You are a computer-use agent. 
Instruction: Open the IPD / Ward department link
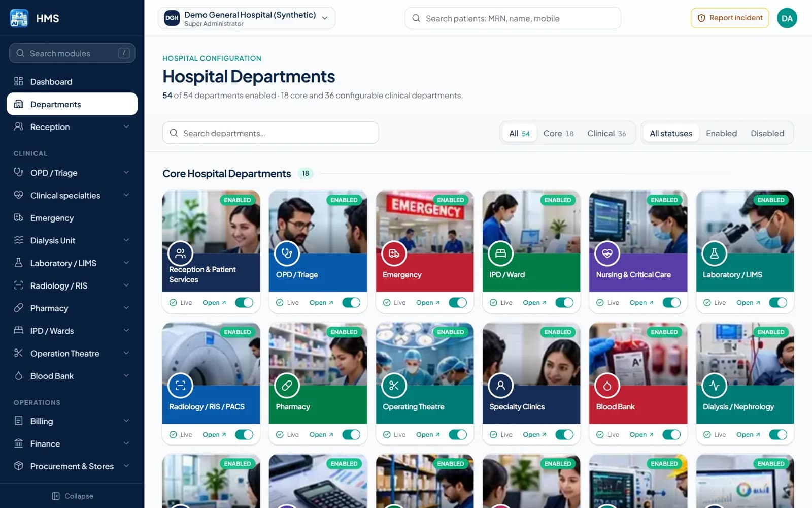[534, 303]
